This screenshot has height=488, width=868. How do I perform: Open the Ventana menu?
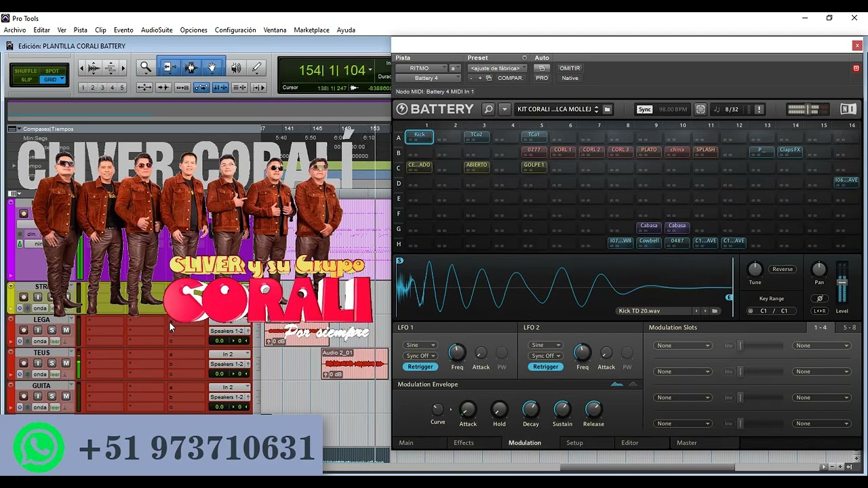275,30
